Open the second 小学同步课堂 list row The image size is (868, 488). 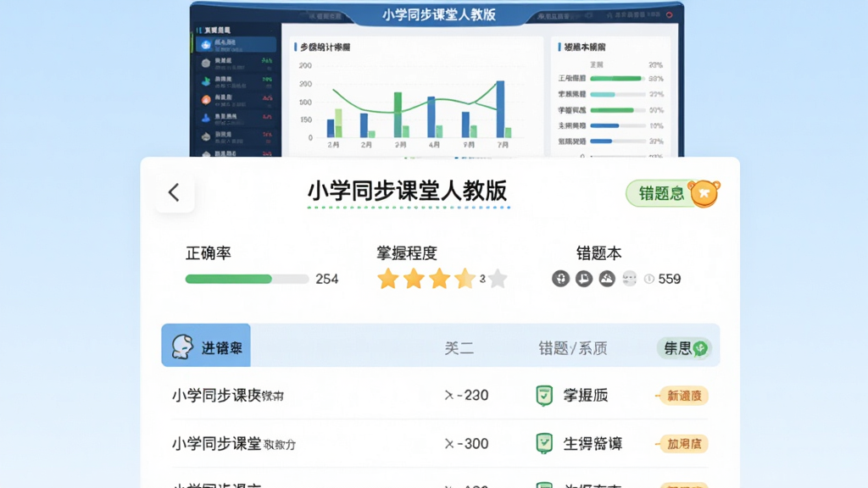440,444
